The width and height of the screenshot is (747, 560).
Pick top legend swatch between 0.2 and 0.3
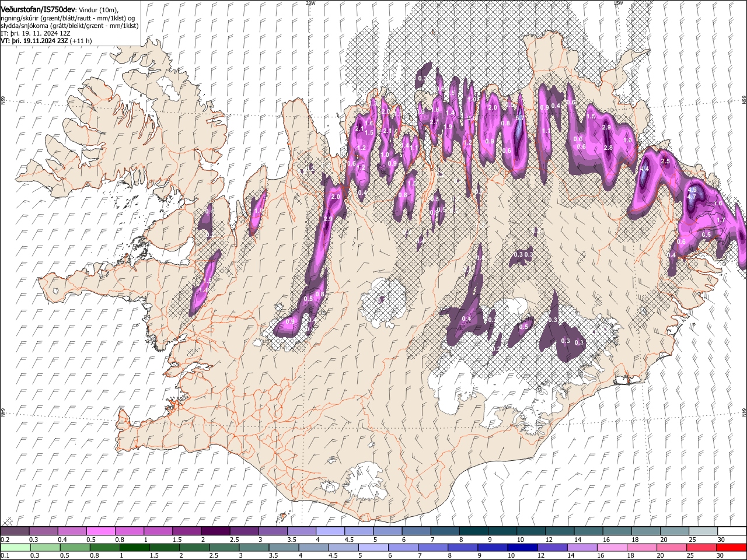(x=15, y=531)
